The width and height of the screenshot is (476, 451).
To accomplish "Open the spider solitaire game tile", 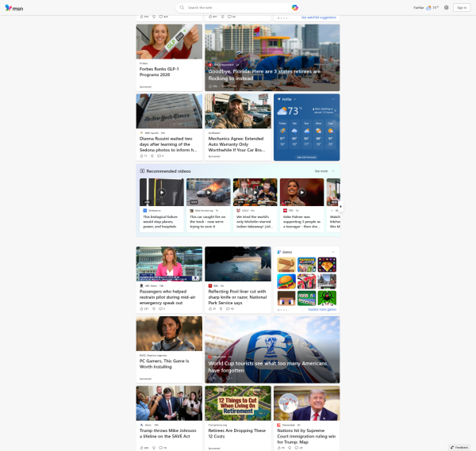I will (x=327, y=298).
